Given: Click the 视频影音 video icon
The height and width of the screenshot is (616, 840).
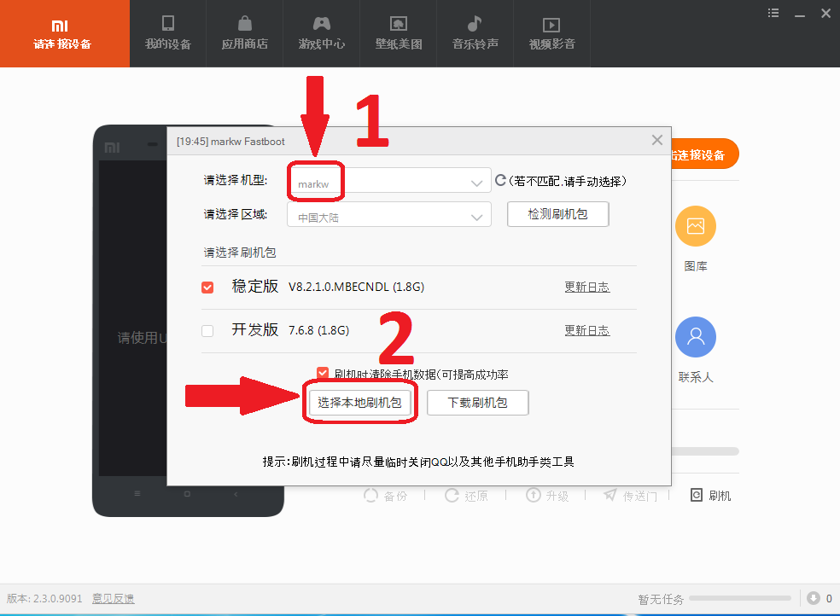Looking at the screenshot, I should pyautogui.click(x=551, y=25).
